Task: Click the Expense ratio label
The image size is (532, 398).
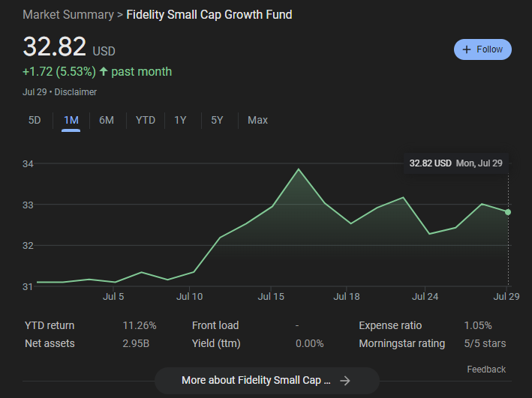Action: point(390,325)
